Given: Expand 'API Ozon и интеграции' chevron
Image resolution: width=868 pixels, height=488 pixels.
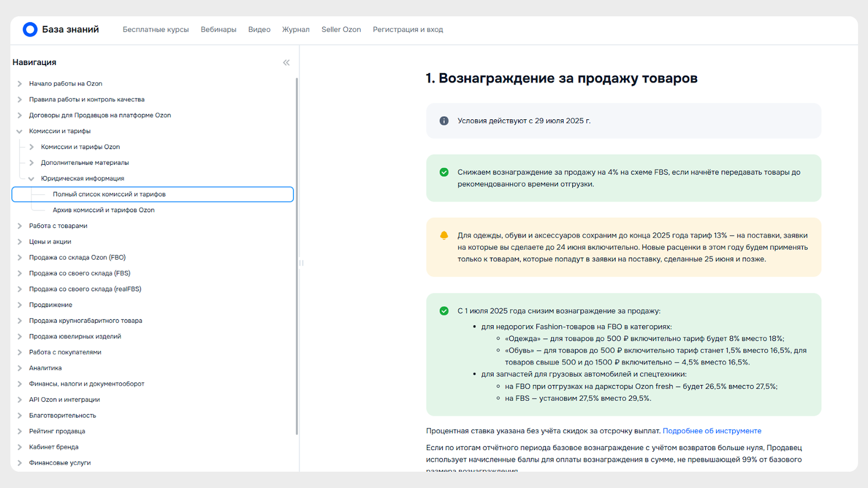Looking at the screenshot, I should click(x=20, y=400).
